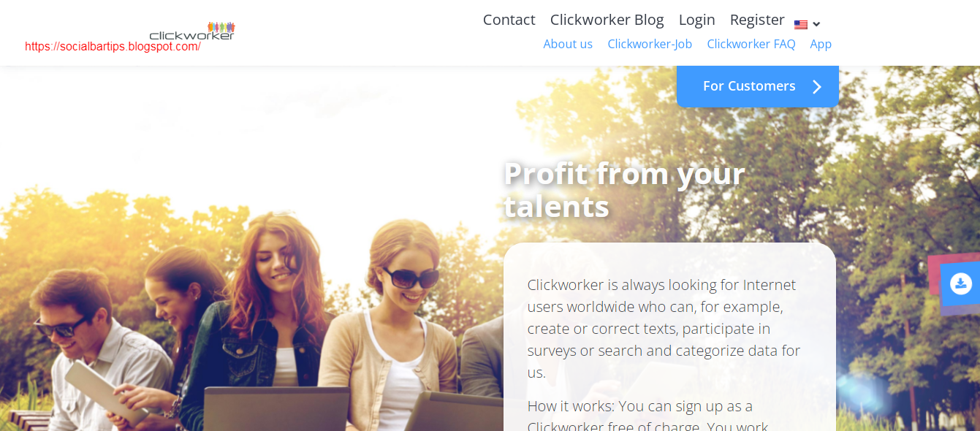Viewport: 980px width, 431px height.
Task: Click the red socialbartips.blogspot.com URL text
Action: click(x=113, y=47)
